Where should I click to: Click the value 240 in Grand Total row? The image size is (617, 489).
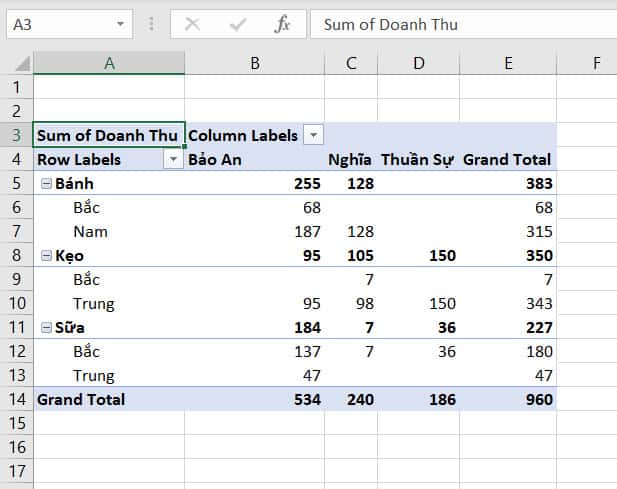(x=360, y=399)
